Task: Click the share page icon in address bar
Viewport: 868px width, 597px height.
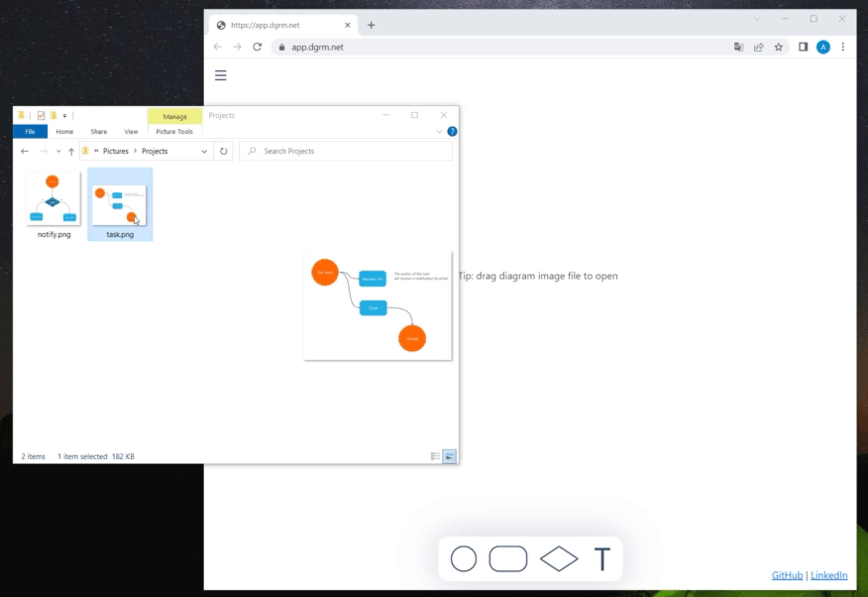Action: pos(758,47)
